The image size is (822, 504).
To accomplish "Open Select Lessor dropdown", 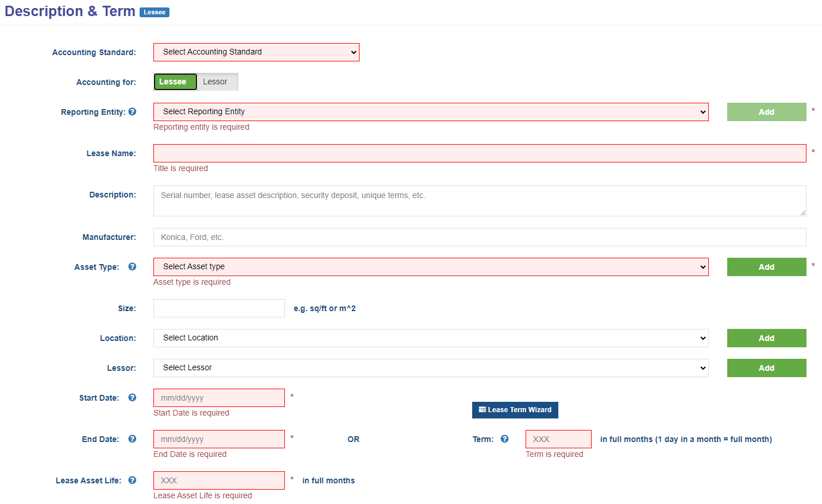I will click(431, 368).
